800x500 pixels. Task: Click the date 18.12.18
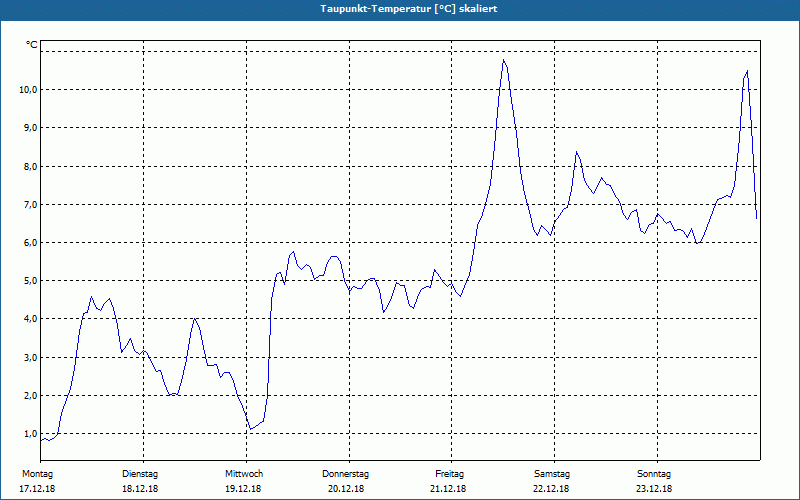tap(140, 489)
